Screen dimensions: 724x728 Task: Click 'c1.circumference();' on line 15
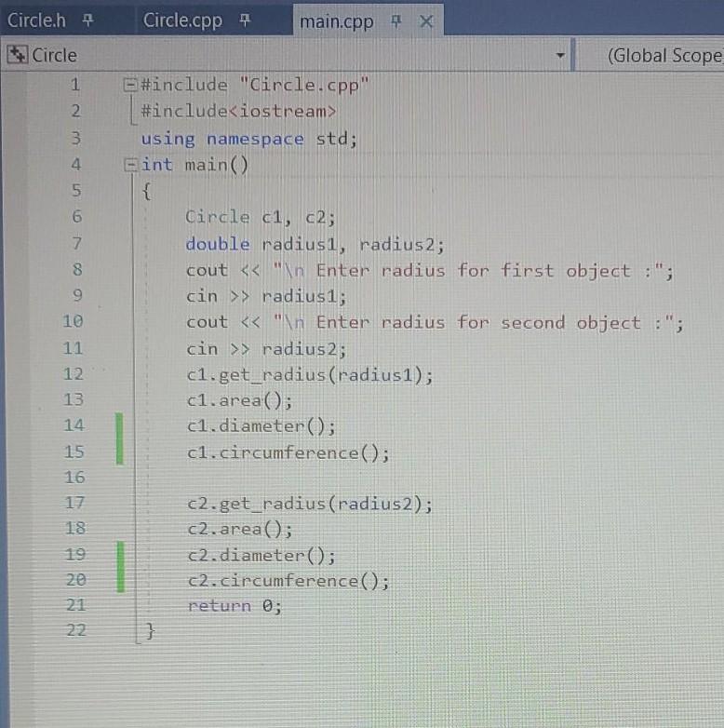click(x=288, y=452)
